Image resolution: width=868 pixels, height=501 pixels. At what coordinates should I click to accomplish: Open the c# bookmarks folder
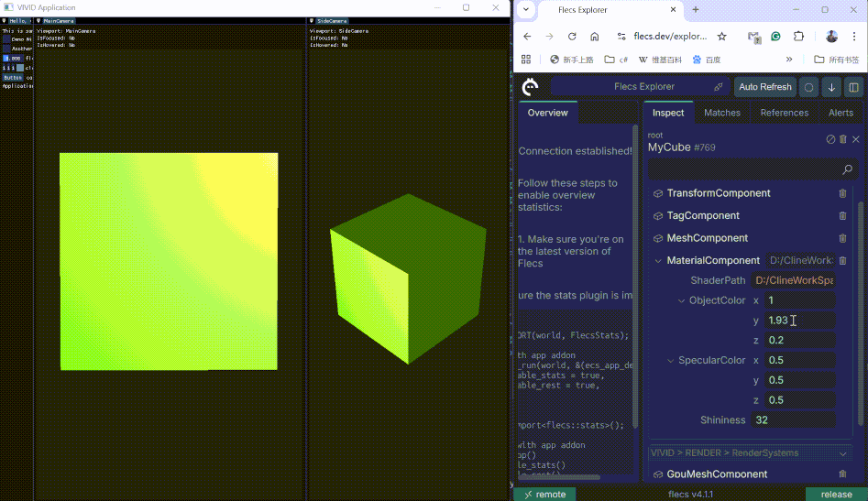616,60
